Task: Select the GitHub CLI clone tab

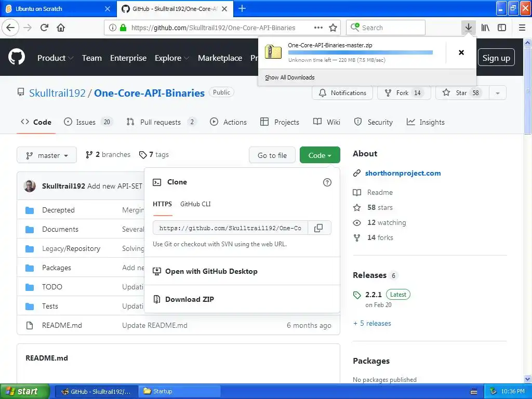Action: [195, 204]
